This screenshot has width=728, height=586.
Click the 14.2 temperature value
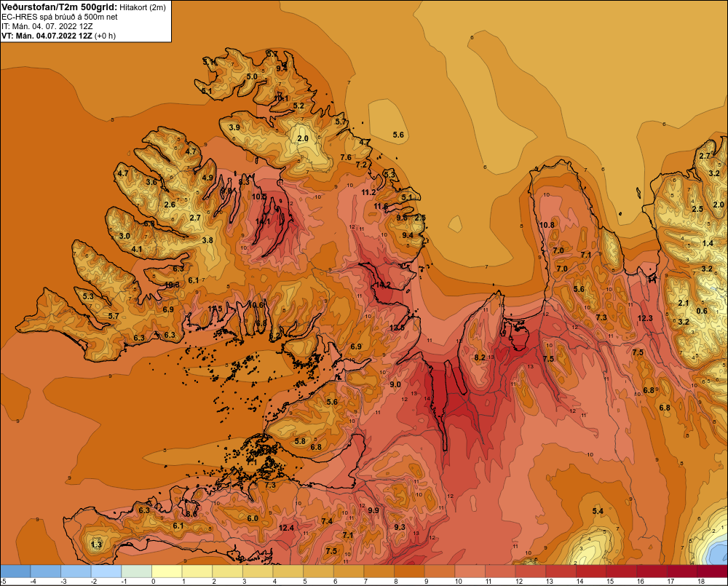coord(383,285)
